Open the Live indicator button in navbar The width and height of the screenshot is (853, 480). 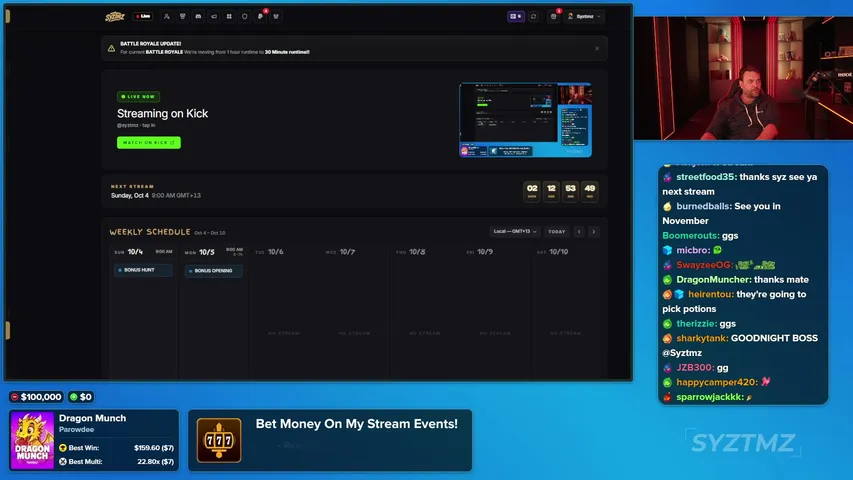[x=143, y=16]
